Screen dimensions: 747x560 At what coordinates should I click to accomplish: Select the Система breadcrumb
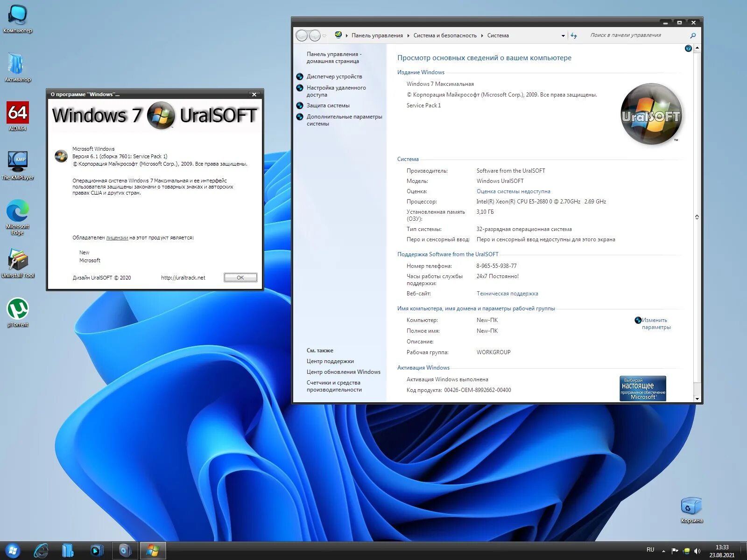(498, 35)
